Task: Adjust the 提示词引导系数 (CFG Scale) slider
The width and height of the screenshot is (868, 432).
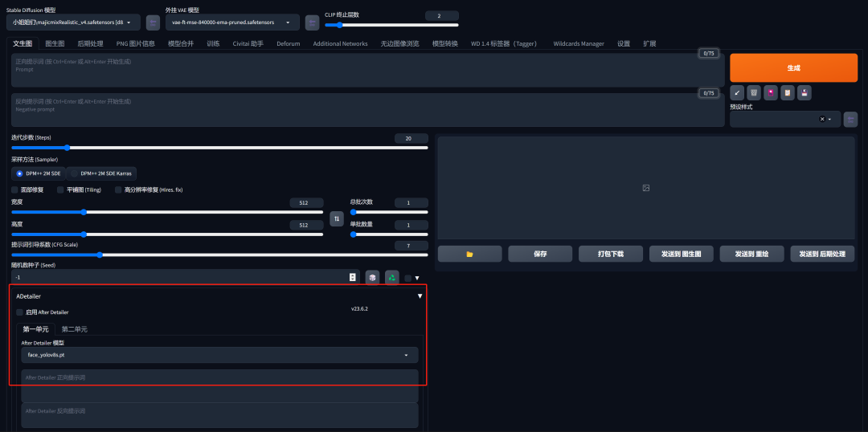Action: [x=219, y=255]
